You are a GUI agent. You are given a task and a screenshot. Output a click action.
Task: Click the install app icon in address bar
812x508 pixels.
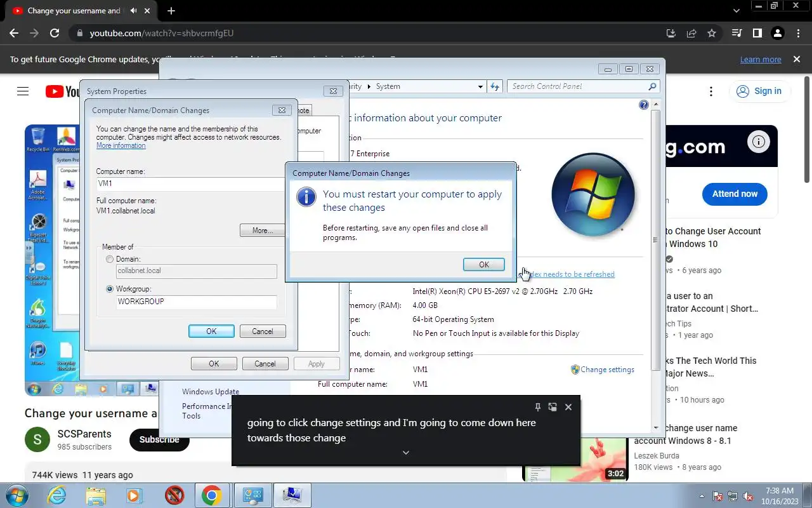(x=671, y=33)
